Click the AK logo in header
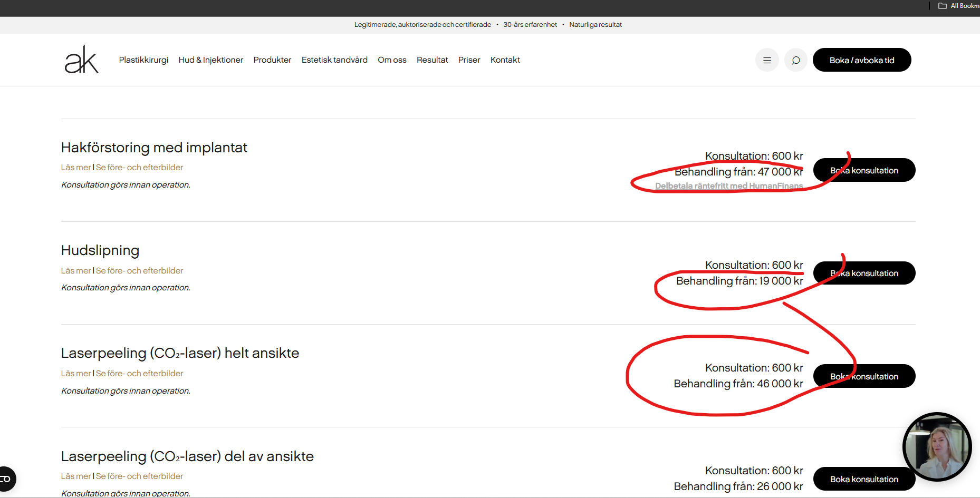 [x=81, y=60]
